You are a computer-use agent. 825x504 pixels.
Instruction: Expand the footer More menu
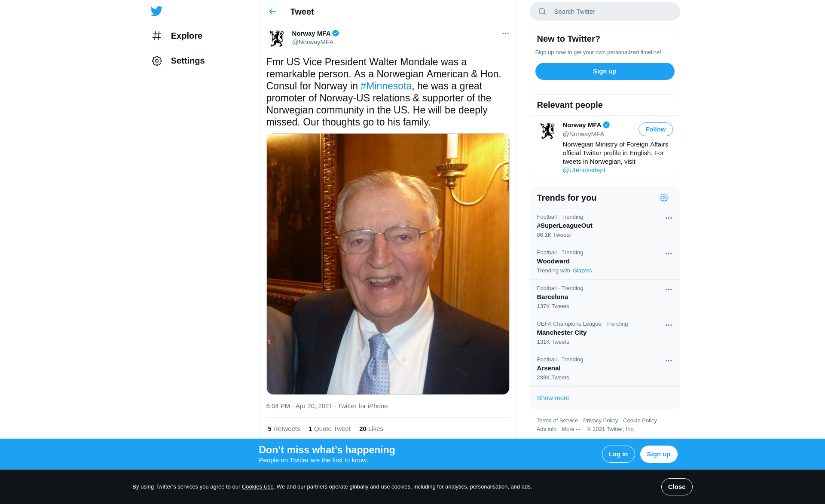click(x=571, y=429)
